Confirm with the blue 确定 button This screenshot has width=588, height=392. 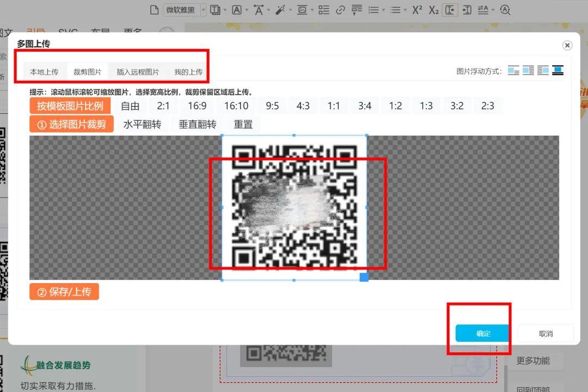click(483, 333)
